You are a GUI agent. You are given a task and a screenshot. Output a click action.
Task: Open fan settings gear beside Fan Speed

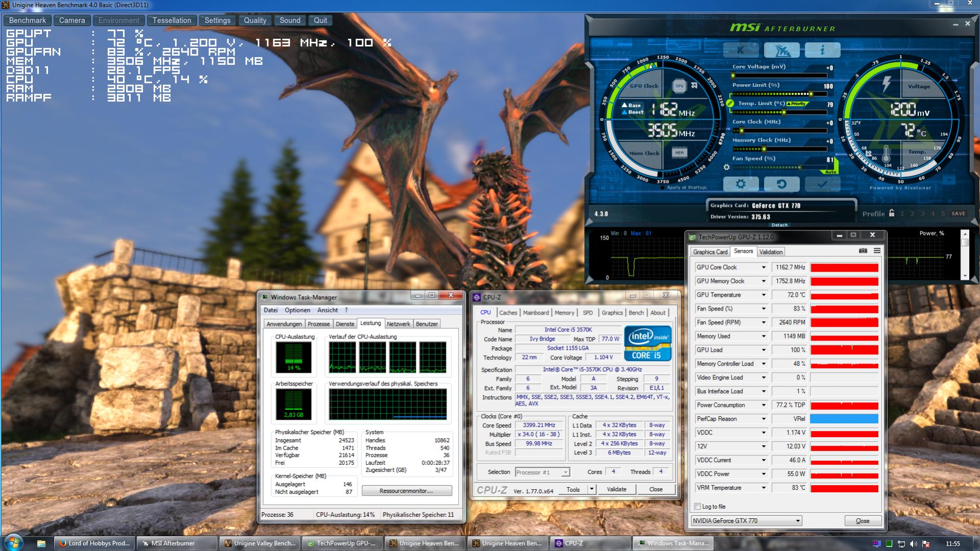(727, 167)
